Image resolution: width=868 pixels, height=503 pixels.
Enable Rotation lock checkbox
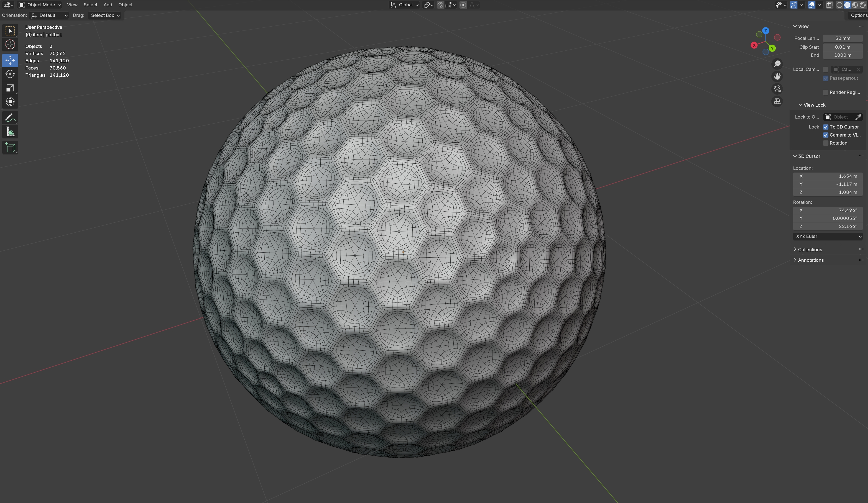(826, 143)
